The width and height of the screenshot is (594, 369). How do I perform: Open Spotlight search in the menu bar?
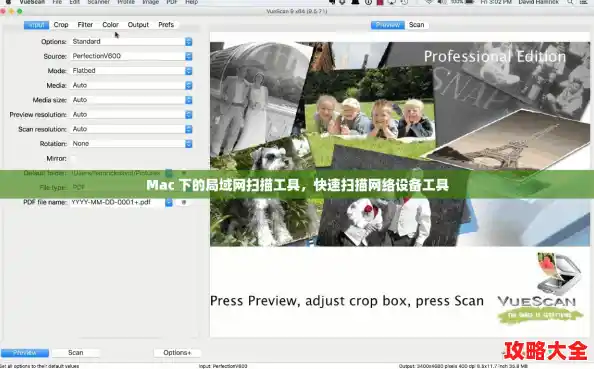pyautogui.click(x=570, y=2)
